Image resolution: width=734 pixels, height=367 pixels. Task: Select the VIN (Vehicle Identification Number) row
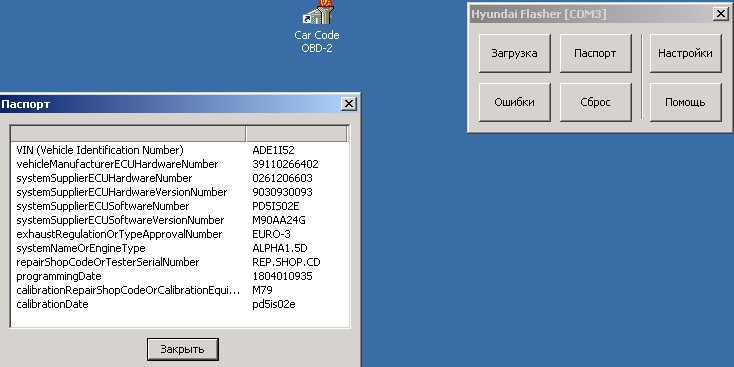(x=180, y=150)
